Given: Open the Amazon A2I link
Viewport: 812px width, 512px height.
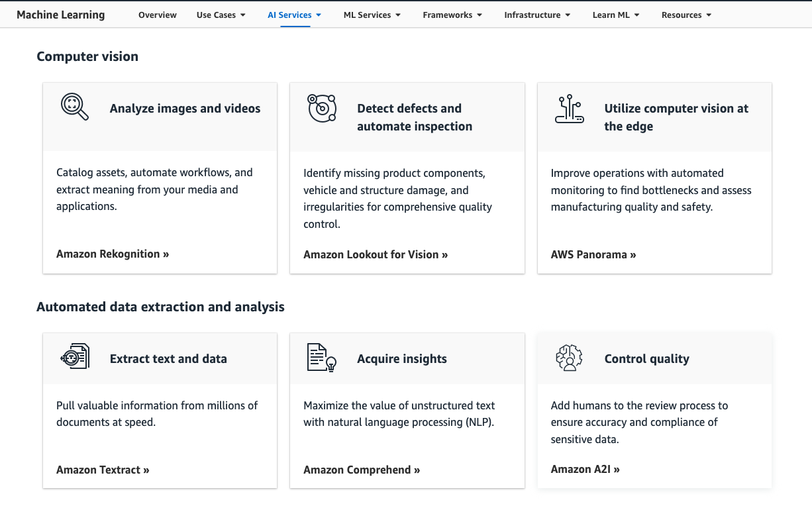Looking at the screenshot, I should point(585,469).
